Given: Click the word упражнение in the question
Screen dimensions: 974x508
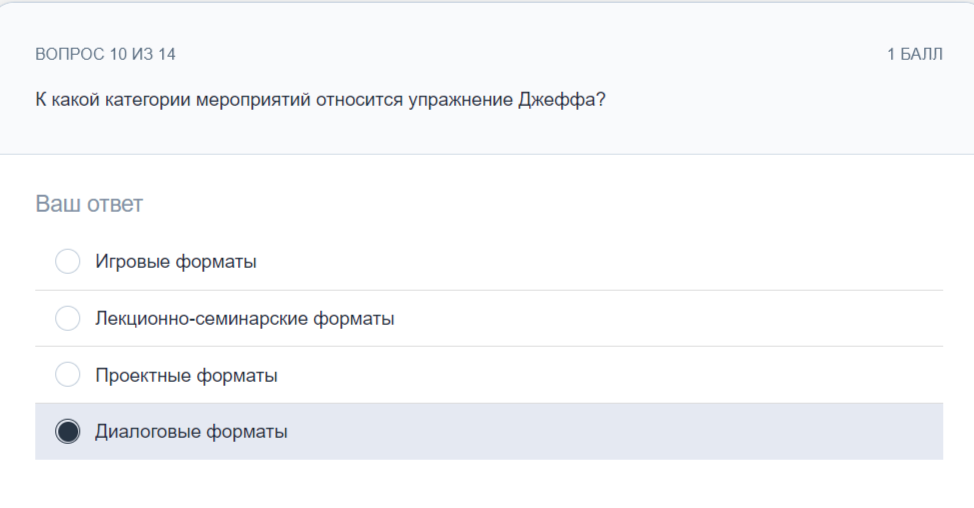Looking at the screenshot, I should [461, 100].
